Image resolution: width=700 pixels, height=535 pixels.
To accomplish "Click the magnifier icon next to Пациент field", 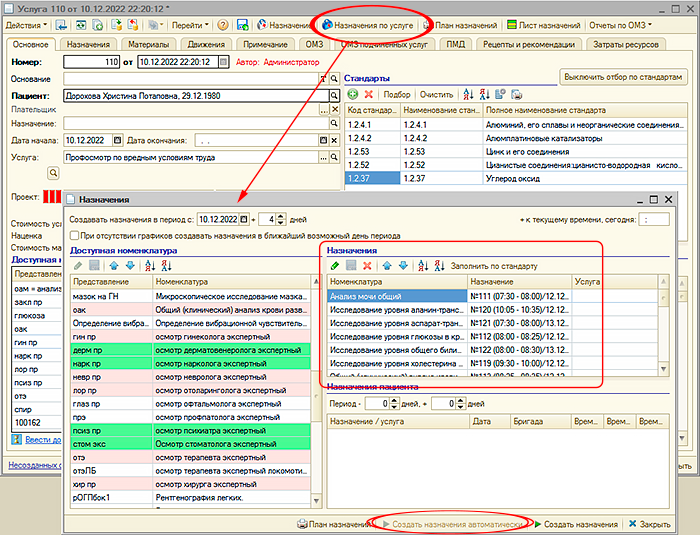I will [x=335, y=96].
